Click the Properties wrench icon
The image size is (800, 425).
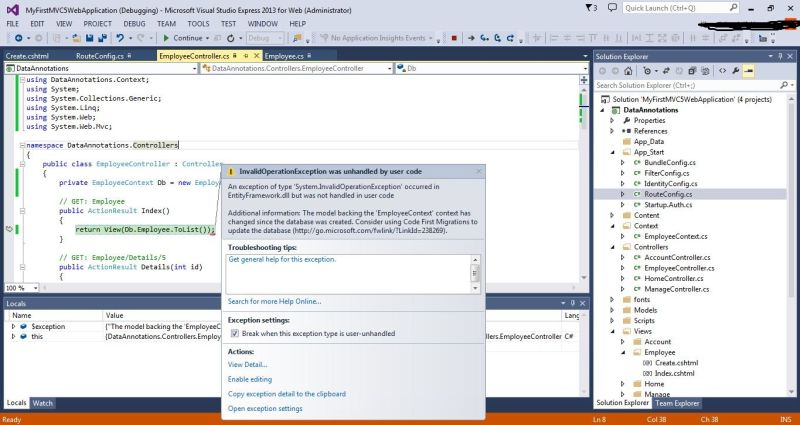coord(736,71)
